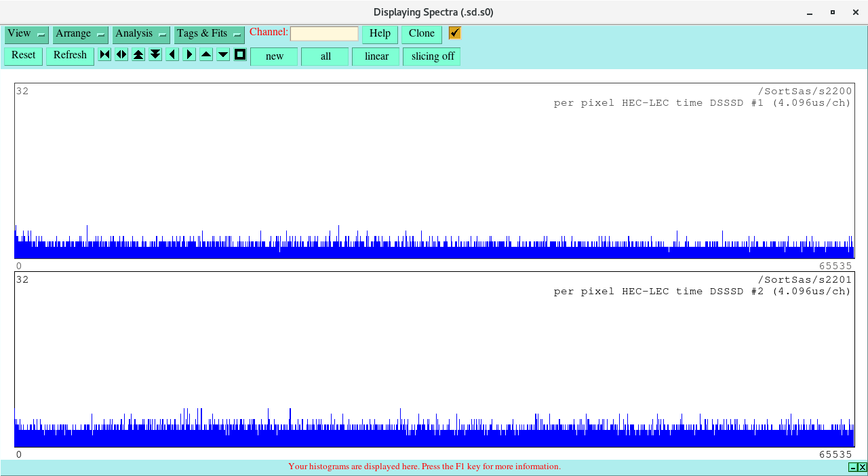Close the Displaying Spectra window
The height and width of the screenshot is (476, 868).
[855, 12]
